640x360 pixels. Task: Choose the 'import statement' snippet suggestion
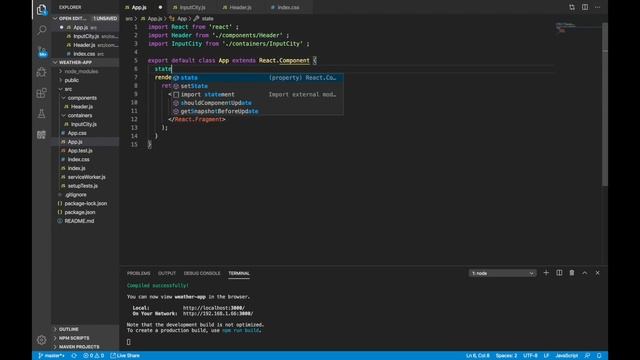click(x=257, y=94)
